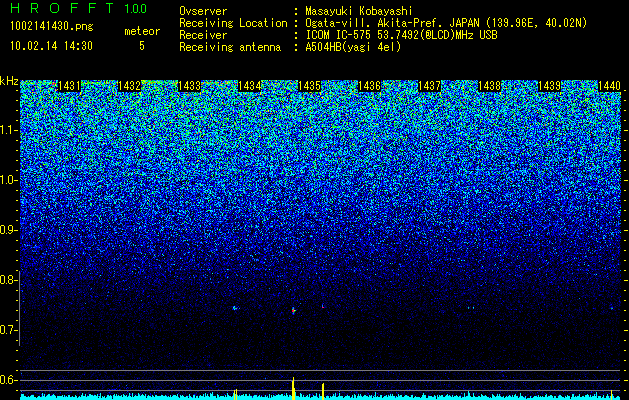Image resolution: width=629 pixels, height=400 pixels.
Task: Click the 1.0 kHz axis label
Action: click(x=8, y=180)
